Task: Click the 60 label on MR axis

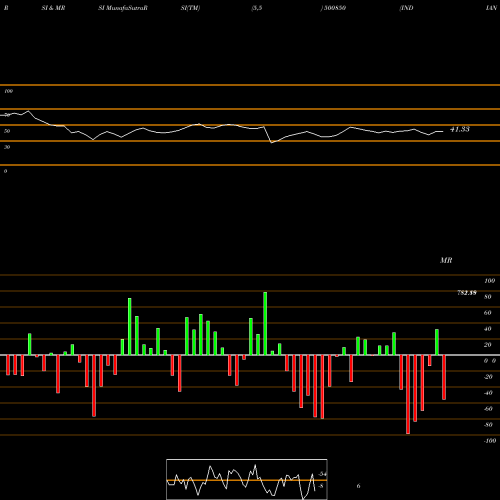Action: (x=488, y=313)
